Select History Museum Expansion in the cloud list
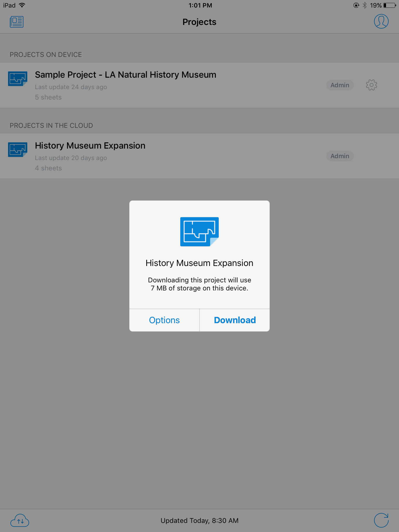The width and height of the screenshot is (399, 532). tap(199, 156)
